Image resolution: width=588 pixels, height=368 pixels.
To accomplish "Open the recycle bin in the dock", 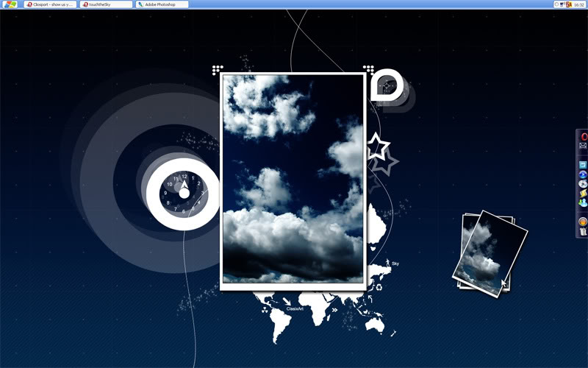I will tap(583, 232).
